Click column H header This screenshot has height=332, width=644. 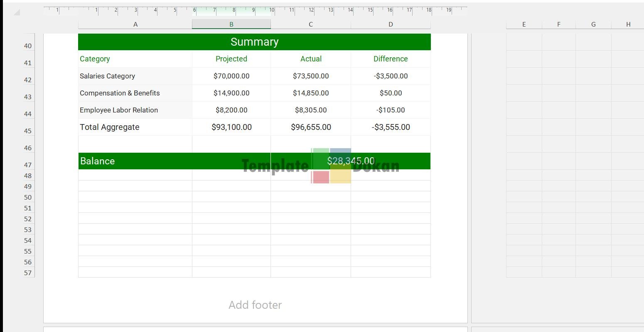(x=628, y=24)
